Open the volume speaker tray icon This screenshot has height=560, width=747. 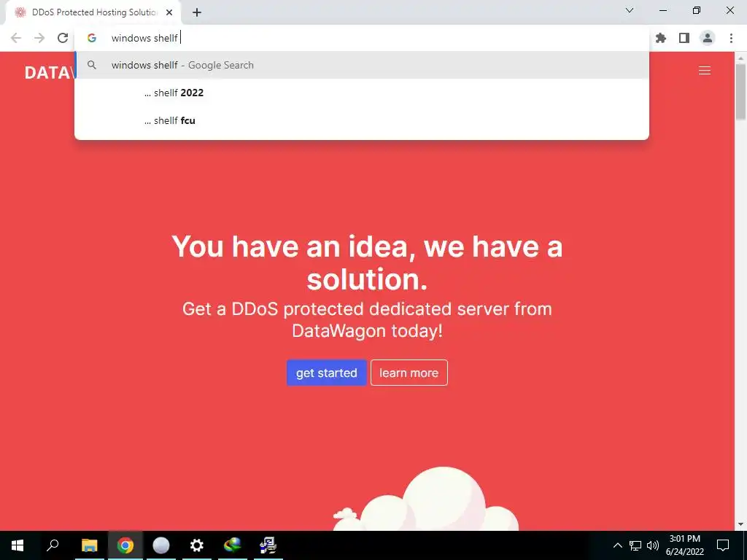click(653, 545)
